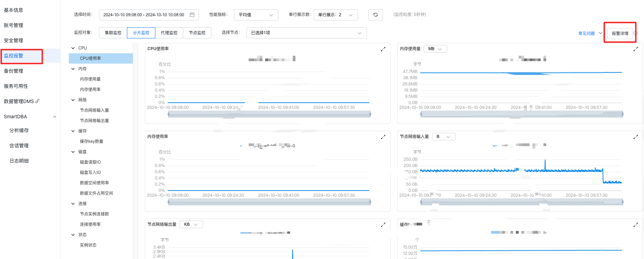Click the 选择时间 date range input
Screen dimensions: 644x259
click(x=149, y=15)
